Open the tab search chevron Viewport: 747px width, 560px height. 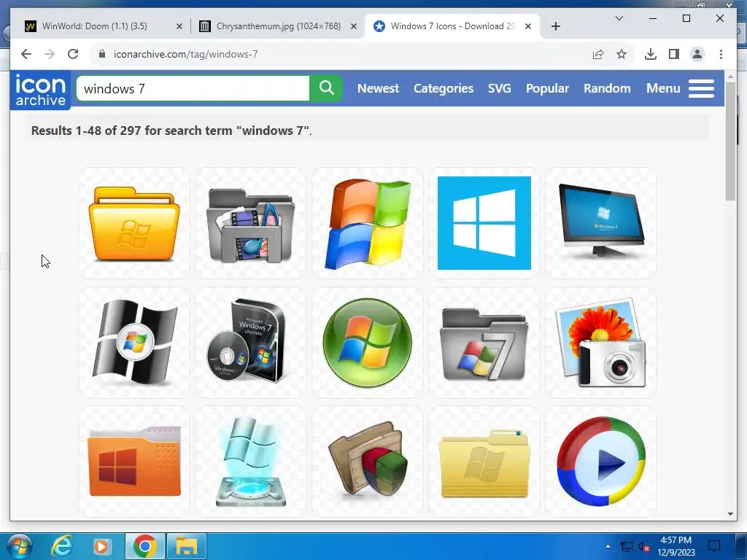tap(619, 18)
